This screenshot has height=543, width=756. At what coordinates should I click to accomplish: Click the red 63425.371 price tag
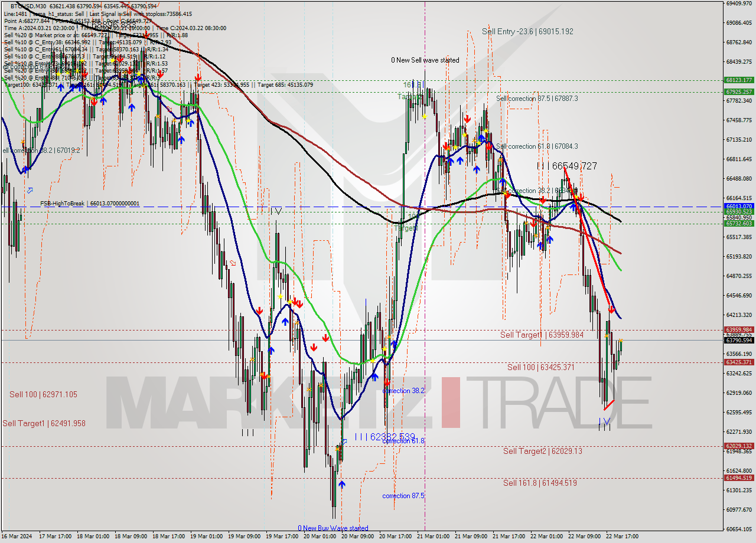tap(738, 362)
